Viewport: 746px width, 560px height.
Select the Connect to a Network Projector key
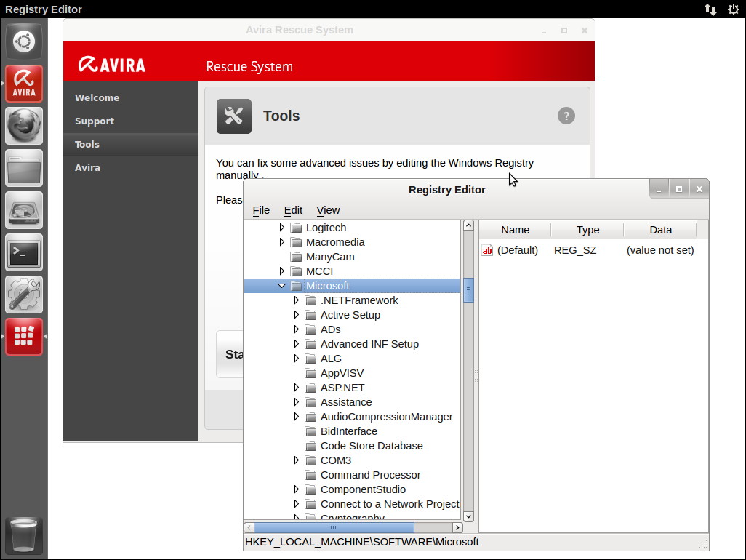tap(390, 504)
